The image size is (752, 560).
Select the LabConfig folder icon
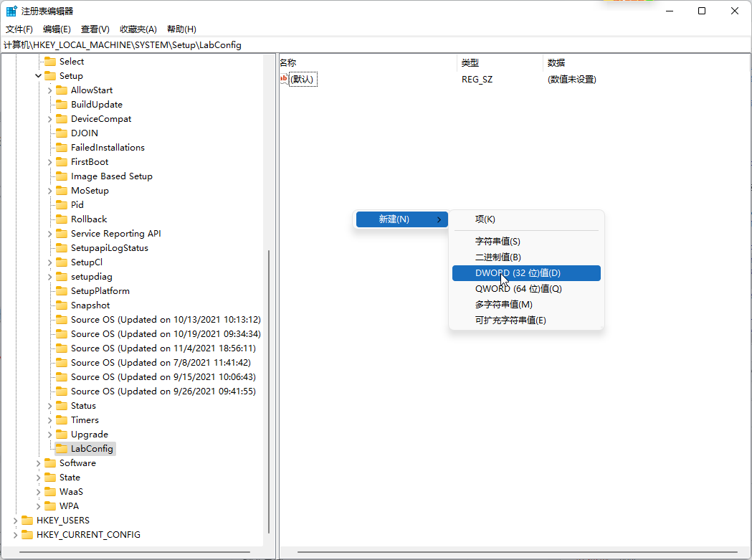pyautogui.click(x=62, y=449)
